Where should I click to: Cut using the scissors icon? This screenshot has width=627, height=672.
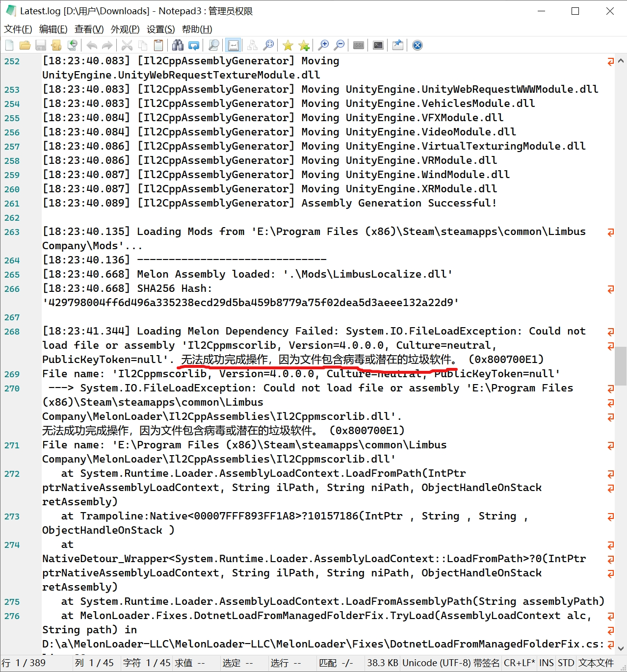127,45
